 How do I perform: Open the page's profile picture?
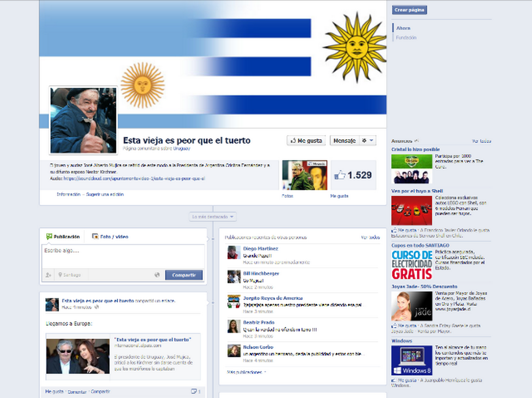pos(84,120)
